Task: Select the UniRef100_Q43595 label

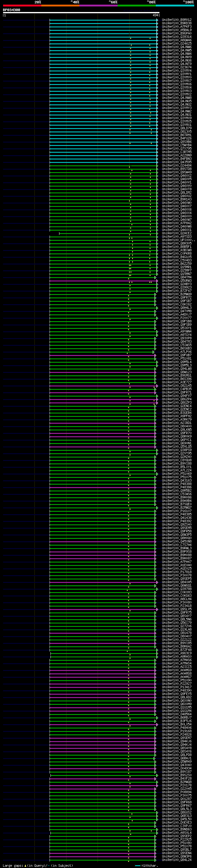Action: coord(177,162)
